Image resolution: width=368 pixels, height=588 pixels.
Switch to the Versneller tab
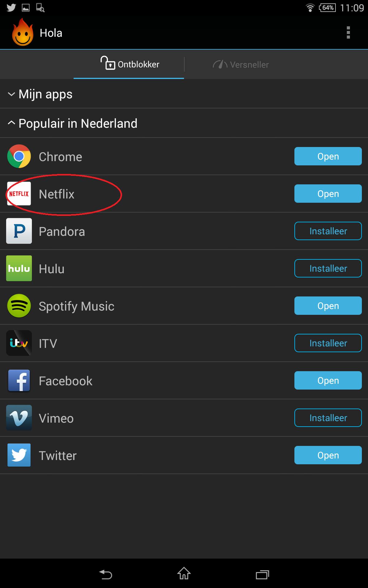[x=241, y=65]
